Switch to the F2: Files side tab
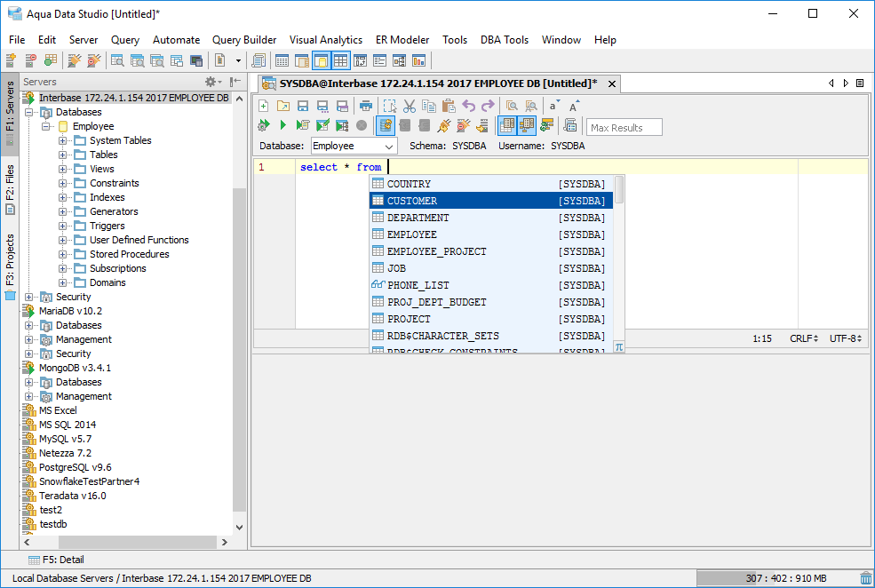 [10, 189]
